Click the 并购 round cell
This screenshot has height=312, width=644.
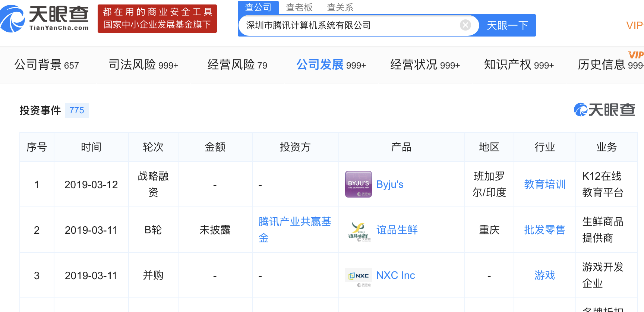point(153,275)
